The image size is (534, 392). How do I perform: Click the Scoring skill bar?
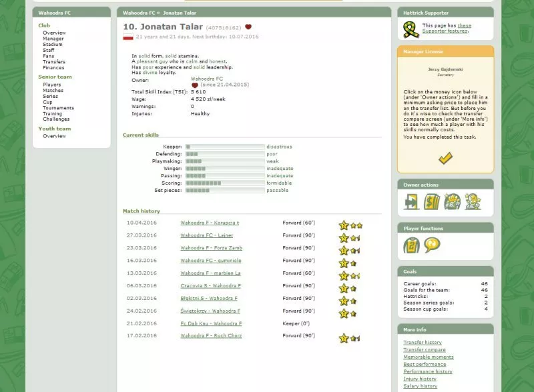click(x=225, y=183)
